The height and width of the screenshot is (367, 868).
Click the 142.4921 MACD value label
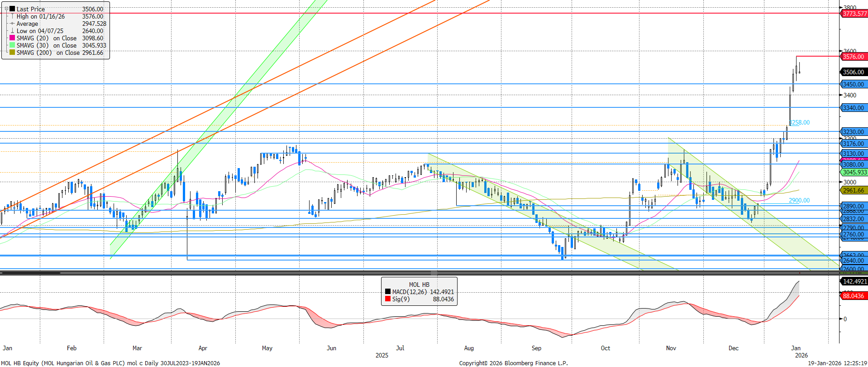click(854, 281)
